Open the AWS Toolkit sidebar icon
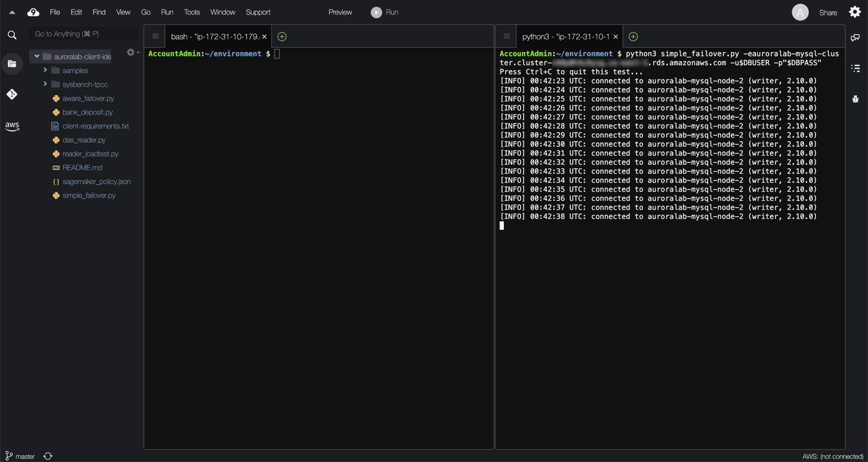Screen dimensions: 868x462 pyautogui.click(x=12, y=126)
